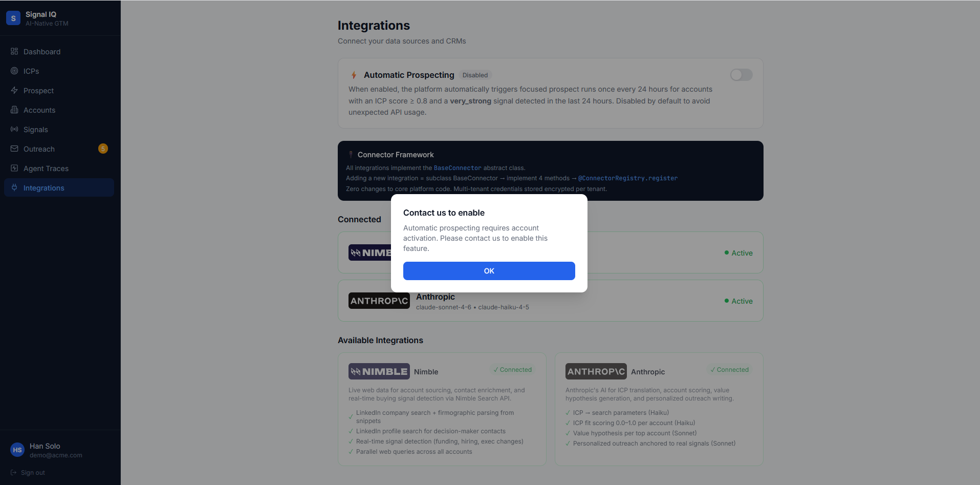Click the Signals broadcast icon
980x485 pixels.
click(x=14, y=129)
